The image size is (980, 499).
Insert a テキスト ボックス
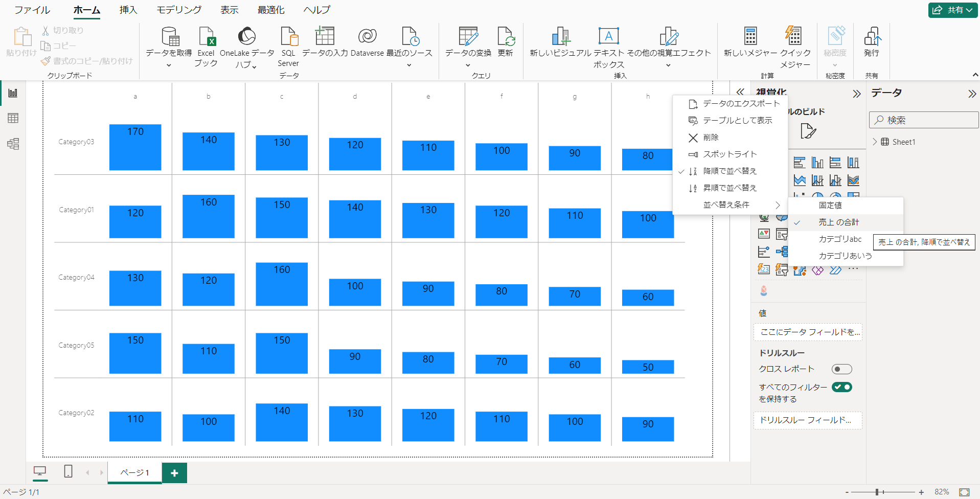(x=608, y=37)
